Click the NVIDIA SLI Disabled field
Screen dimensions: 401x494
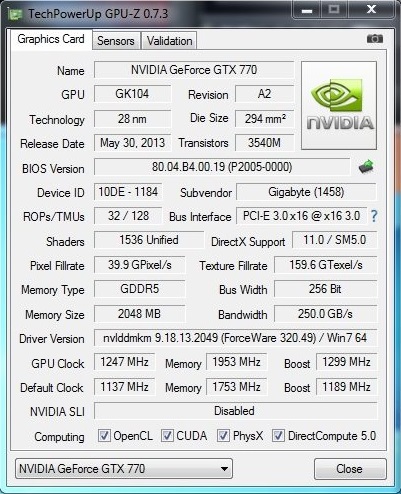235,411
